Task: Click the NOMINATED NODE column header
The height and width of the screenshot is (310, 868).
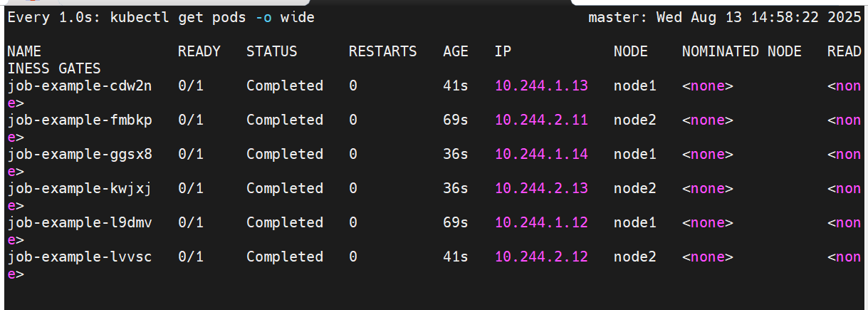Action: click(742, 52)
